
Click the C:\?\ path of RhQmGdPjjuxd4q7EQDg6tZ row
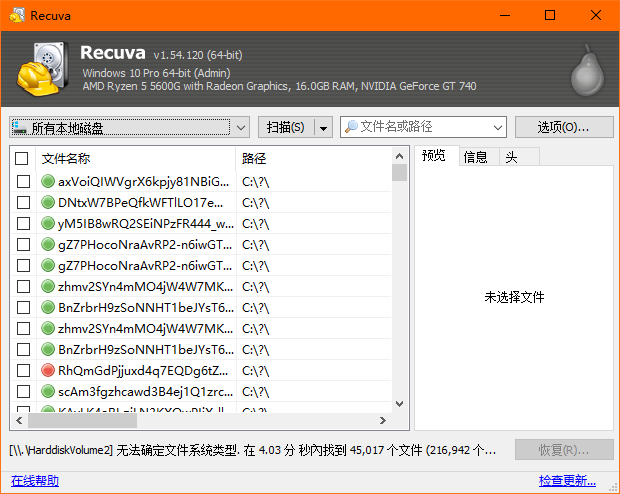point(255,371)
